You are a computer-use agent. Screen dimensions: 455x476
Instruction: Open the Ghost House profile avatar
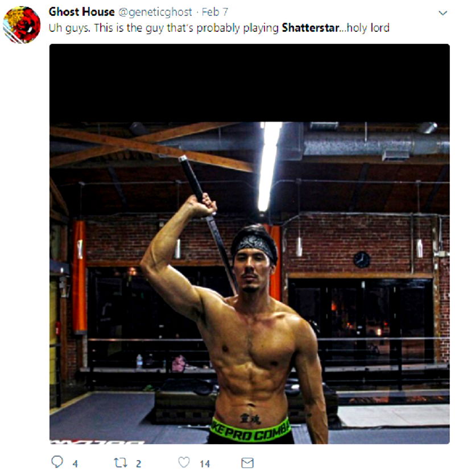coord(22,25)
